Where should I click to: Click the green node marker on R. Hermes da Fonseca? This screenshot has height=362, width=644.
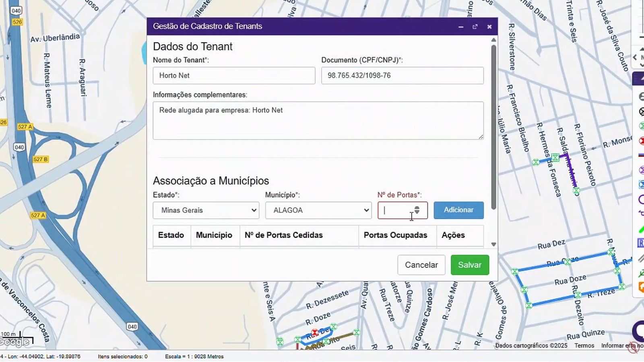555,157
